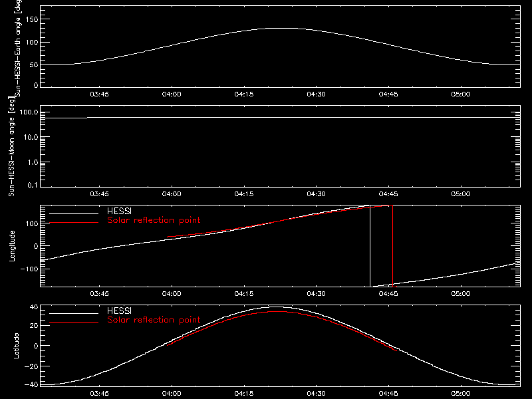Click 04:00 label under Latitude plot
This screenshot has height=399, width=532.
pos(172,393)
